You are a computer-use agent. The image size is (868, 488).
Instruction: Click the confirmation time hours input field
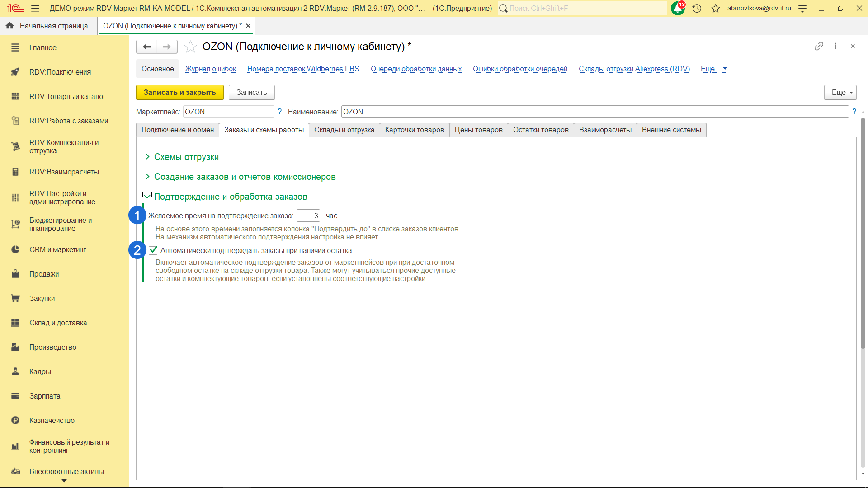308,216
